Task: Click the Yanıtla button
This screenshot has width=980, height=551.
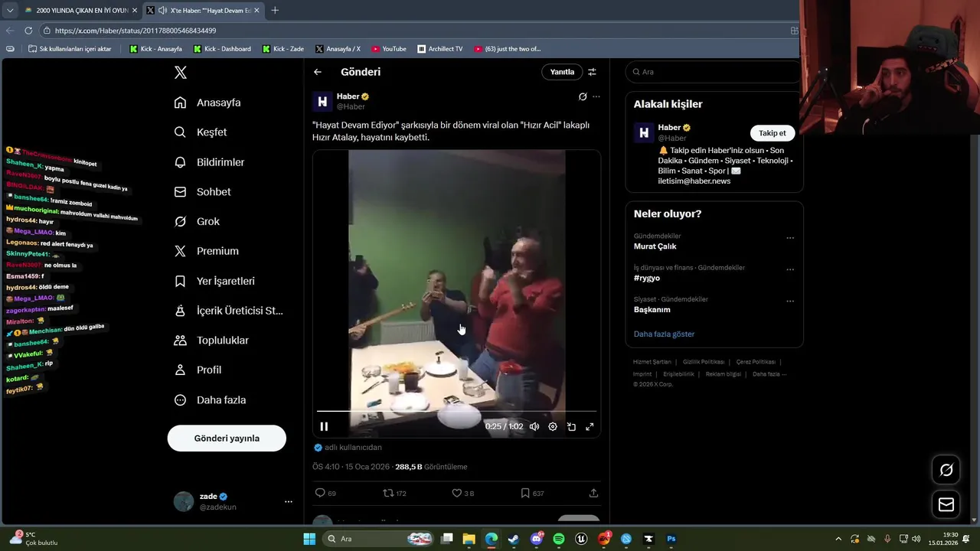Action: pos(562,72)
